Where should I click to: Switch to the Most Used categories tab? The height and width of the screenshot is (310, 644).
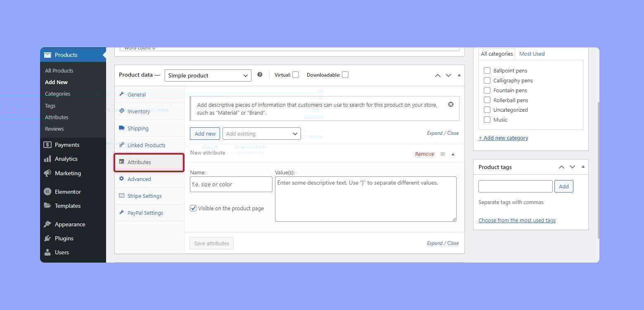click(532, 54)
